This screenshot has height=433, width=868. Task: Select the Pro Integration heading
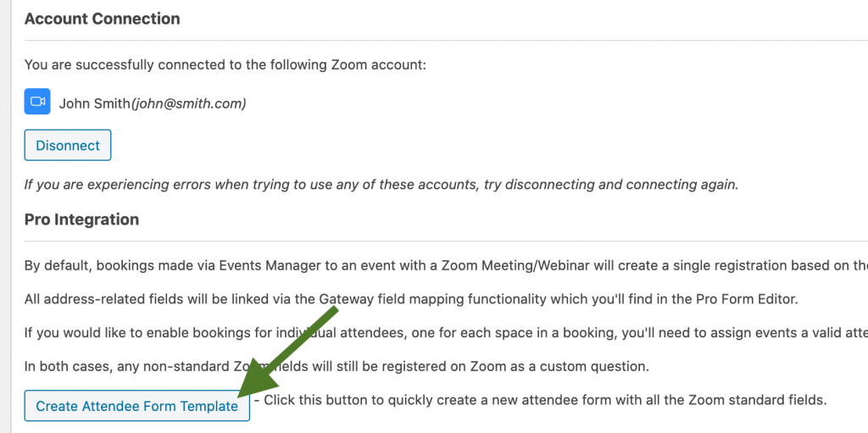coord(81,219)
